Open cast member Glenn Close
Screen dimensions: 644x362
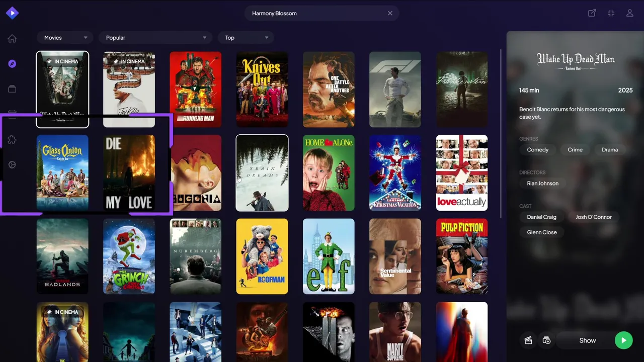coord(542,232)
